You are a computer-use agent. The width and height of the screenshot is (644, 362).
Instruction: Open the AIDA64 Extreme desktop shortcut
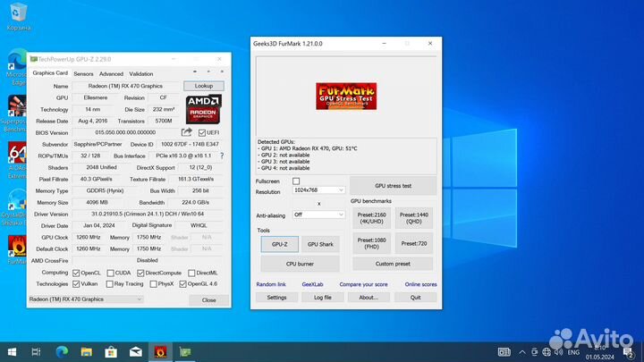16,160
